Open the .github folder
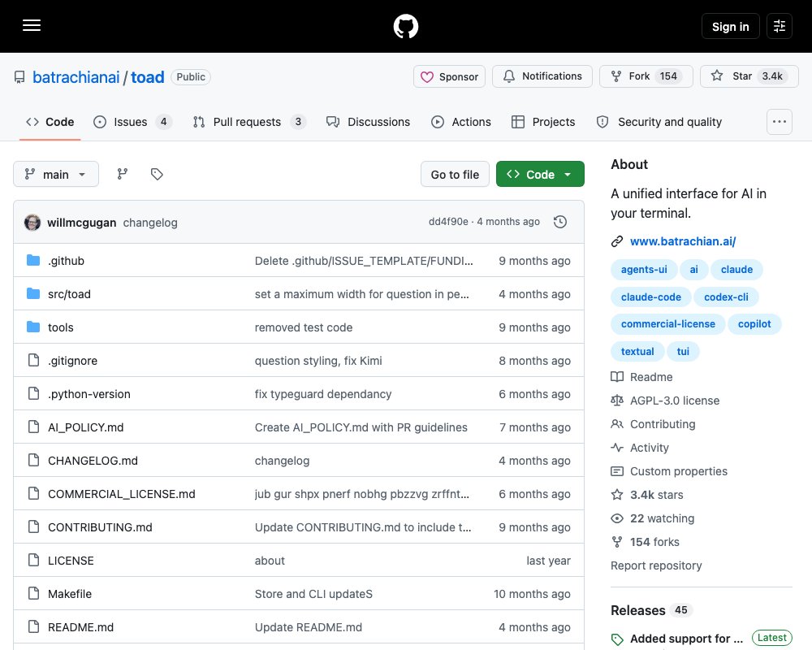Screen dimensions: 812x650 (x=66, y=261)
